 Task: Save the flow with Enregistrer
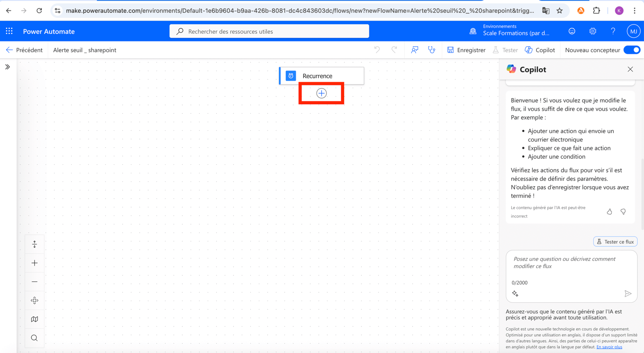pyautogui.click(x=466, y=50)
